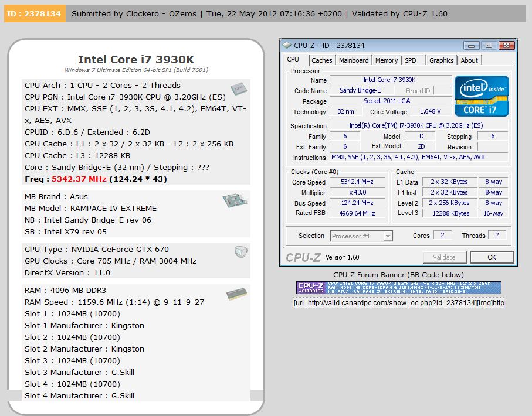This screenshot has width=532, height=416.
Task: Click the CPU-Z Forum Banner link
Action: click(398, 275)
